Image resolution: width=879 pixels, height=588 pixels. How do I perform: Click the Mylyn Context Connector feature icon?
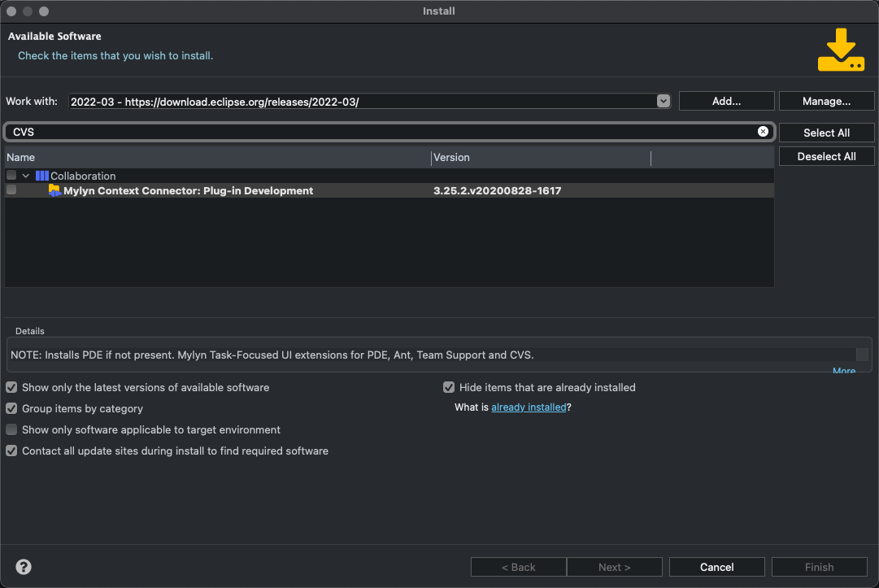click(54, 191)
